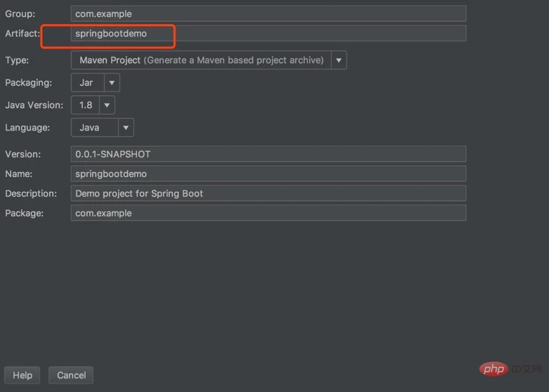
Task: Click the Name input field
Action: (x=269, y=174)
